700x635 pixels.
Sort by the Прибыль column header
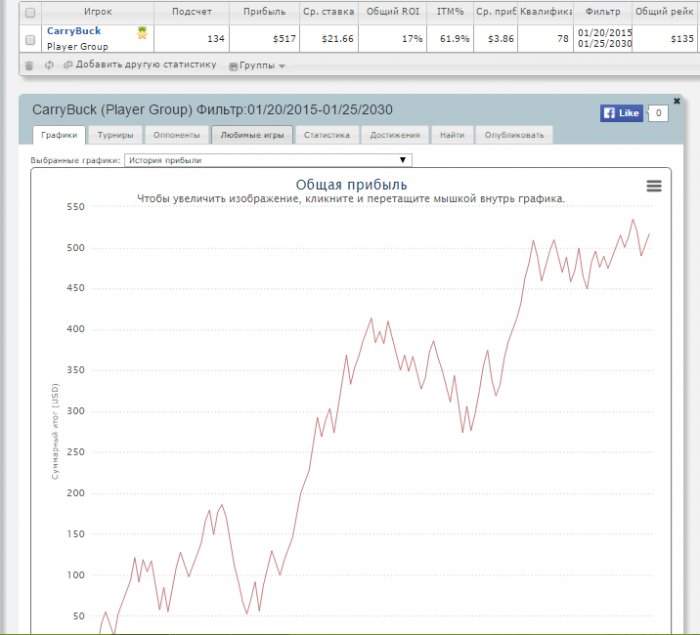click(264, 12)
